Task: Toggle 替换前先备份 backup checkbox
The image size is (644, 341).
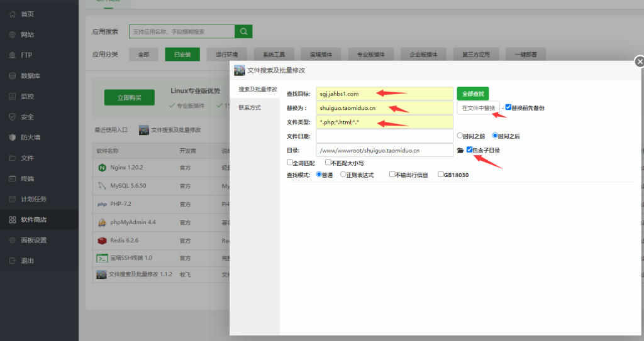Action: tap(508, 107)
